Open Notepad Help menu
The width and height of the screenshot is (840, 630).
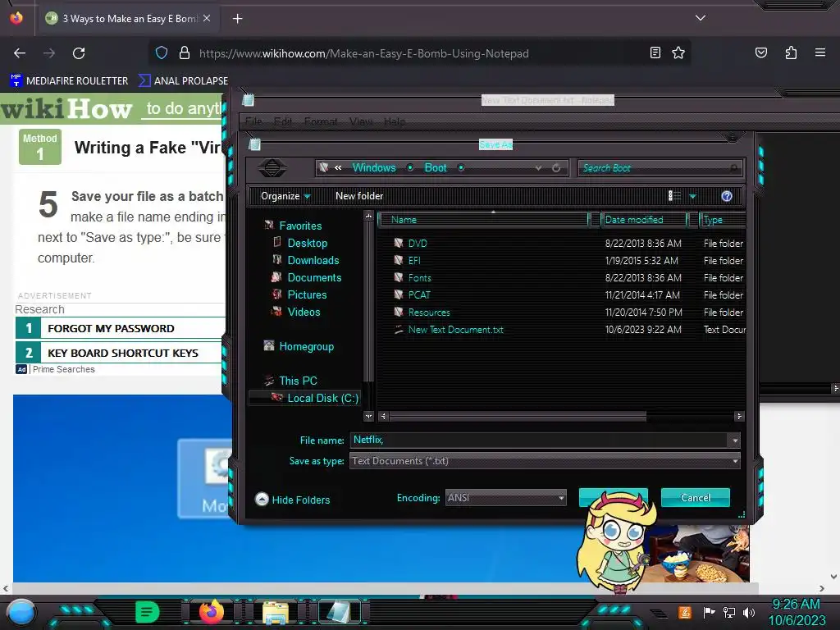click(x=395, y=121)
